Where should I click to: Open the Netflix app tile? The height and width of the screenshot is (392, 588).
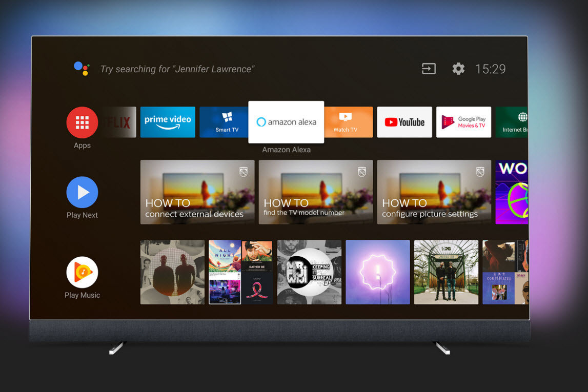[x=120, y=122]
